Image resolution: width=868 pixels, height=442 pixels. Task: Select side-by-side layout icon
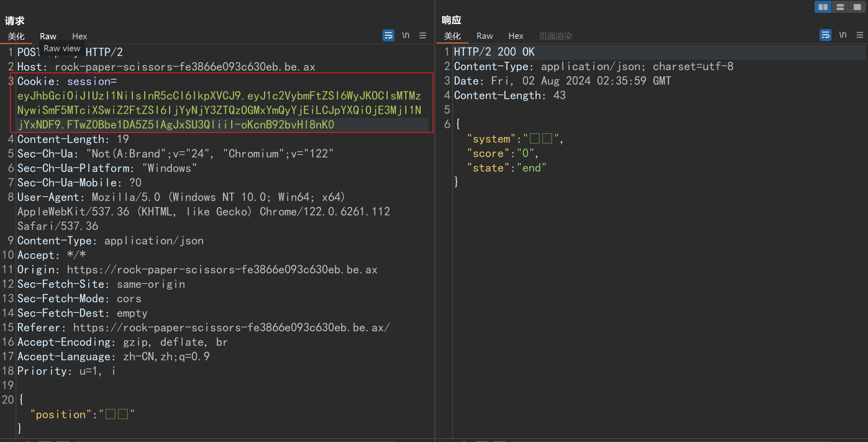[823, 7]
